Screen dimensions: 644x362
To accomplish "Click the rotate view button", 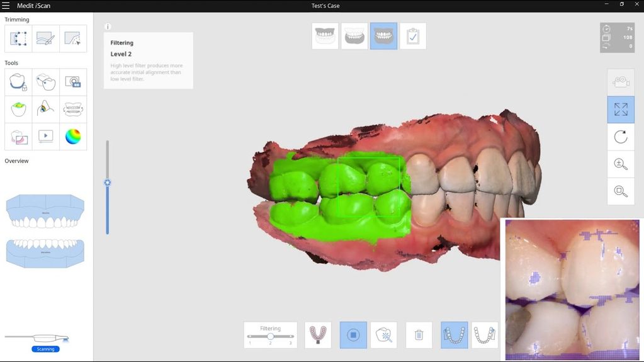I will (621, 137).
